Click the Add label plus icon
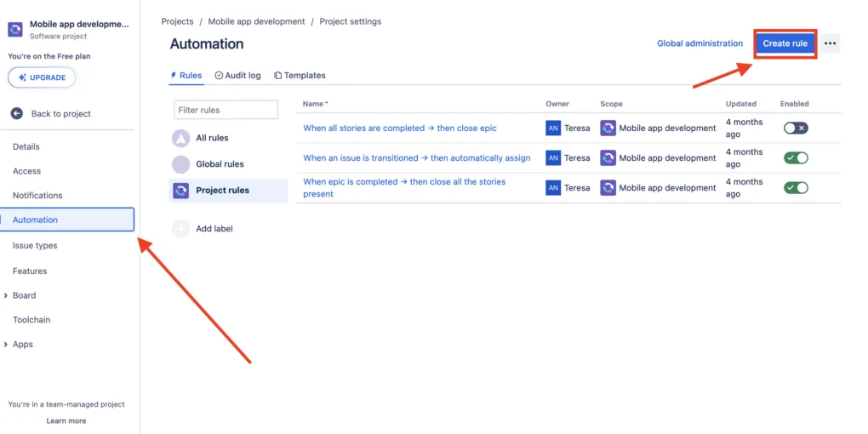 click(x=181, y=229)
